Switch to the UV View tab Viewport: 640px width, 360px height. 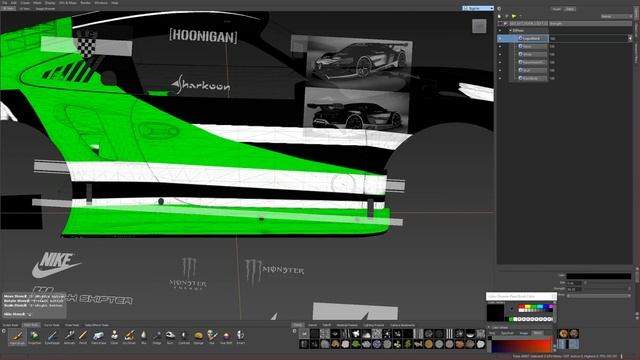[24, 9]
